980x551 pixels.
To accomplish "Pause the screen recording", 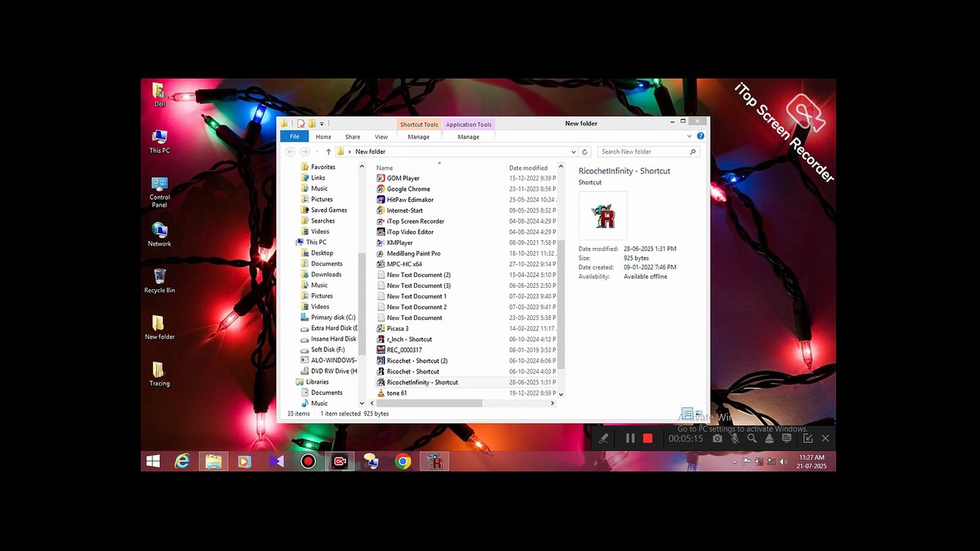I will 630,439.
